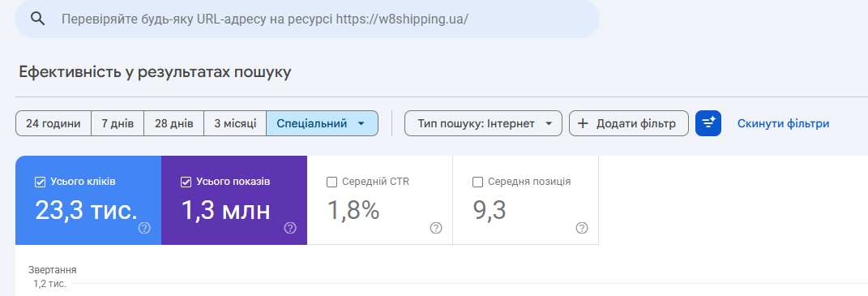
Task: Click the Додати фільтр button
Action: tap(629, 123)
